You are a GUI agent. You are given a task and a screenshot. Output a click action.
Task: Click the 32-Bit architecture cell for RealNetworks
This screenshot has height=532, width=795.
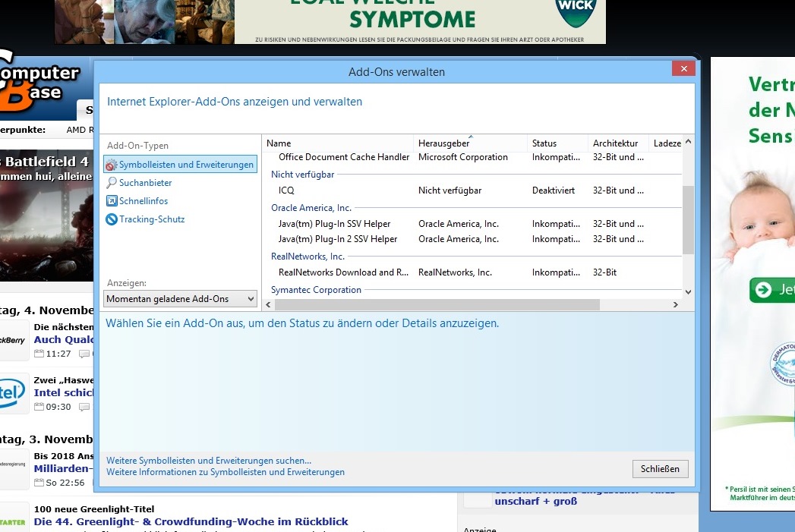pyautogui.click(x=605, y=272)
